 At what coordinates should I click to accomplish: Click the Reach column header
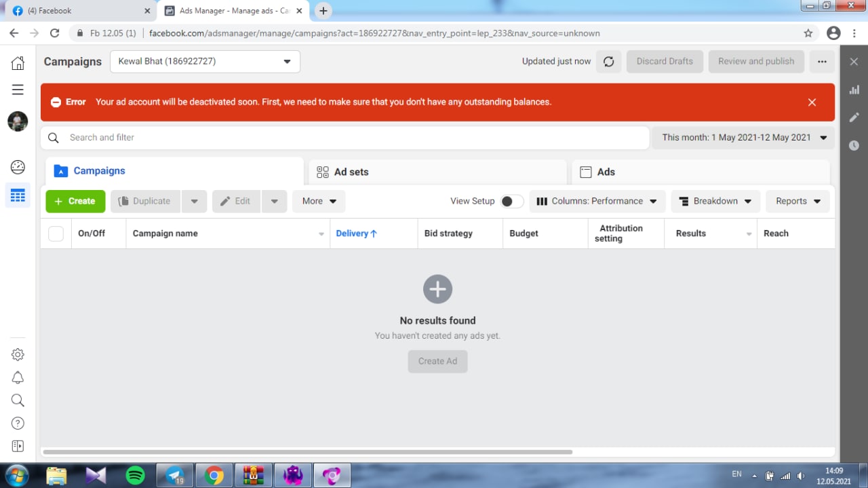point(776,233)
